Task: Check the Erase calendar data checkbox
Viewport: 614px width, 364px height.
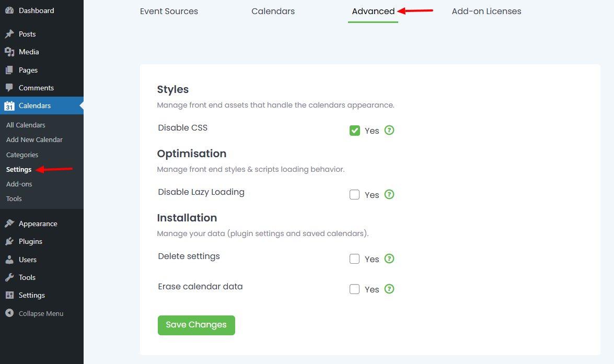Action: click(x=355, y=289)
